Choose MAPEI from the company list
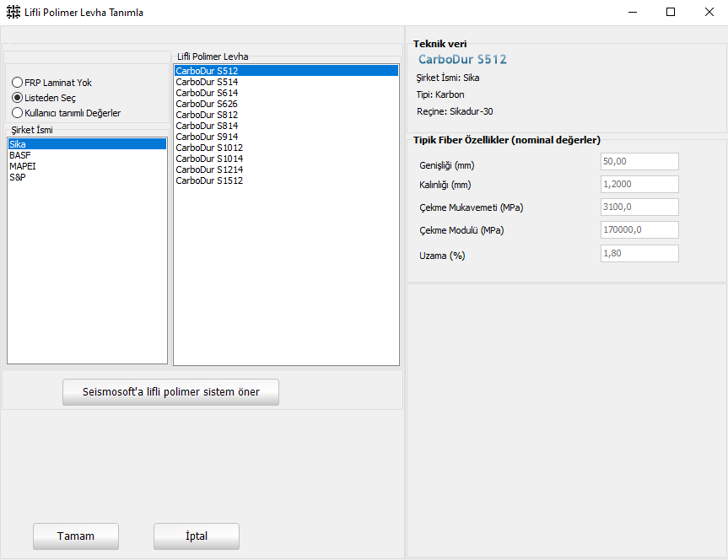Image resolution: width=728 pixels, height=560 pixels. coord(87,166)
